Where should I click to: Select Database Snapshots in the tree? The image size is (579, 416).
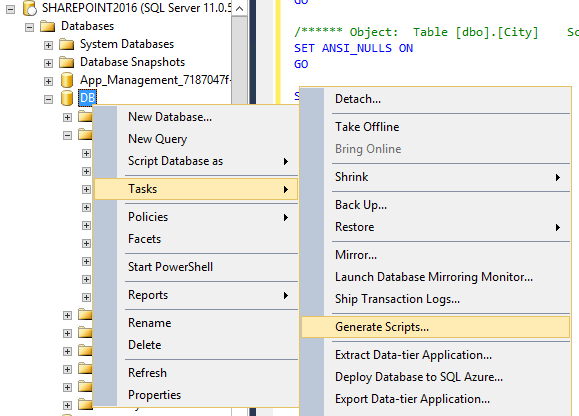coord(133,62)
